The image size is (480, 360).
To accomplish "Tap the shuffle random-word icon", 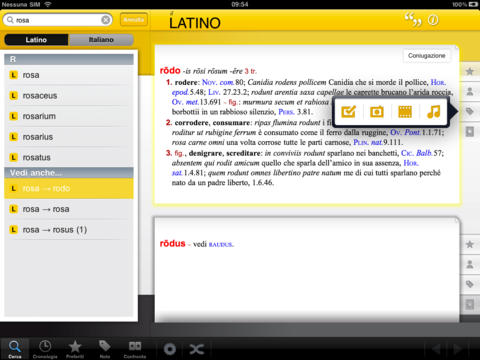I will coord(197,349).
